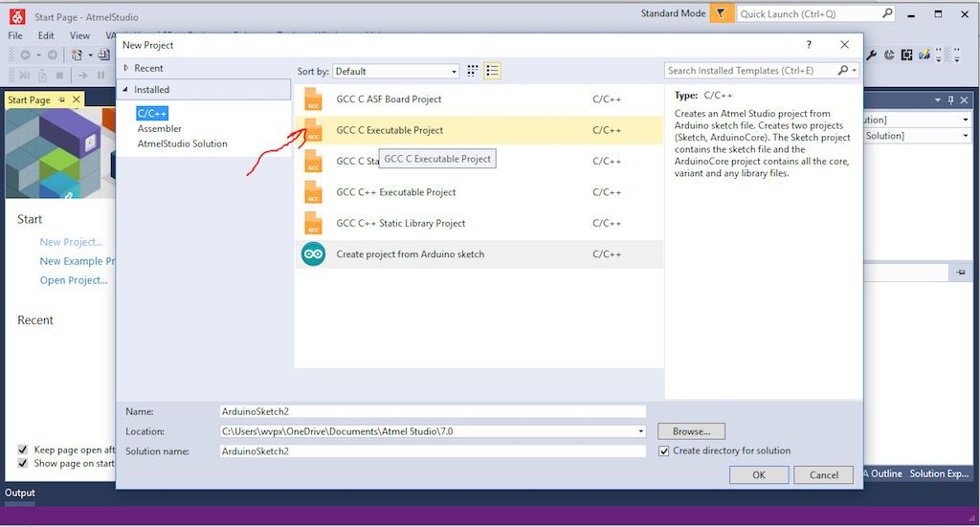Screen dimensions: 980x527
Task: Open the Sort by Default dropdown
Action: (x=396, y=71)
